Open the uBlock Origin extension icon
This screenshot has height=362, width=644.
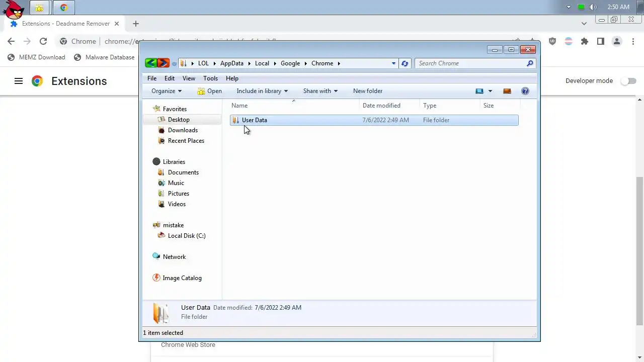552,41
